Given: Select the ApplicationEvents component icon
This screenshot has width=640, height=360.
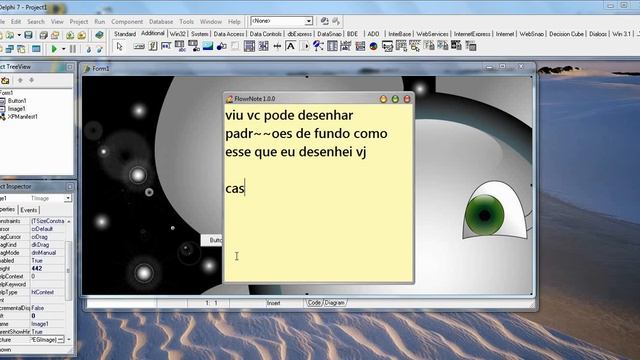Looking at the screenshot, I should click(318, 46).
